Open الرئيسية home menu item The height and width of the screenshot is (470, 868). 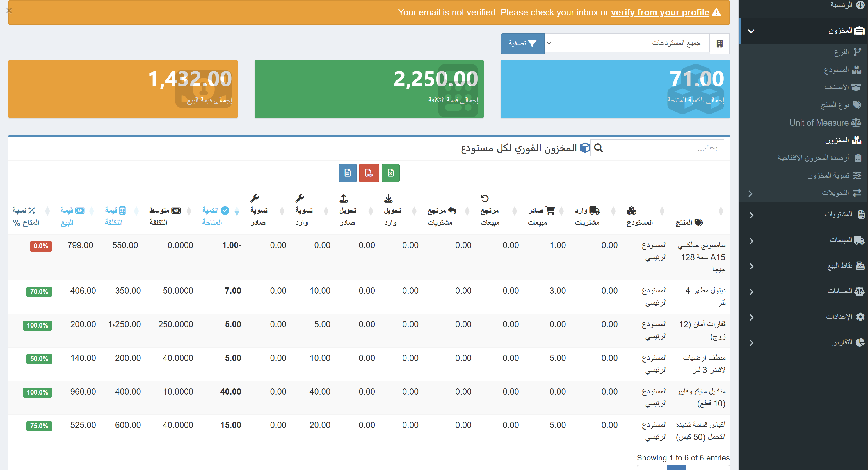tap(804, 5)
